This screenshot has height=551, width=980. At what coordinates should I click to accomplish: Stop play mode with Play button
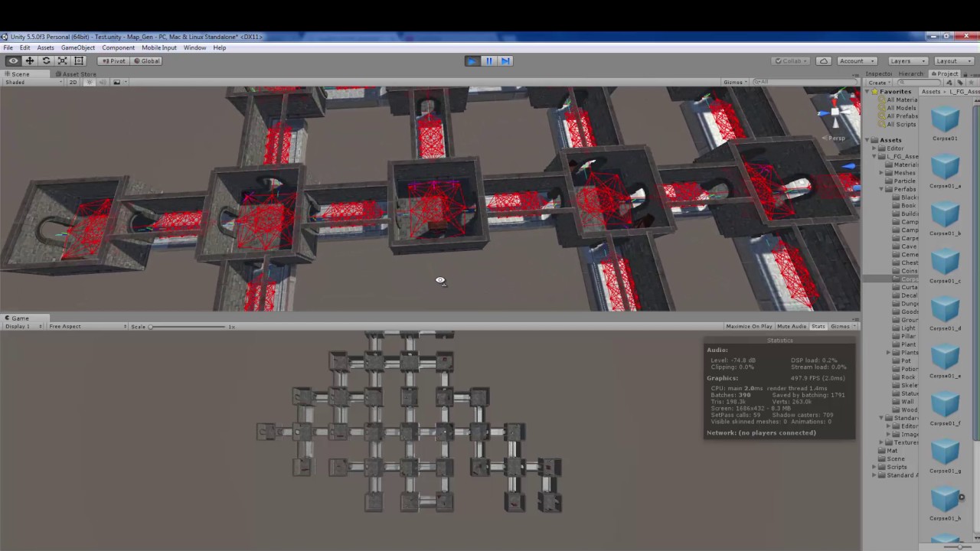tap(472, 60)
